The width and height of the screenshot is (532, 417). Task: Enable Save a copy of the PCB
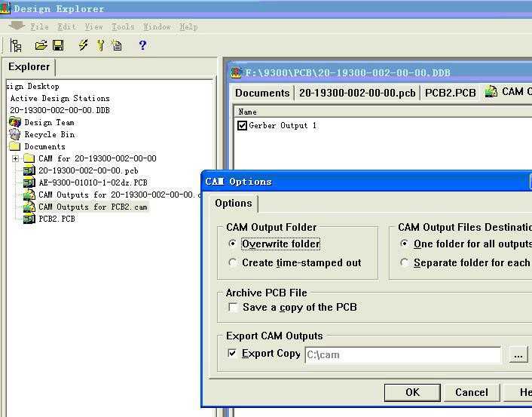[233, 308]
